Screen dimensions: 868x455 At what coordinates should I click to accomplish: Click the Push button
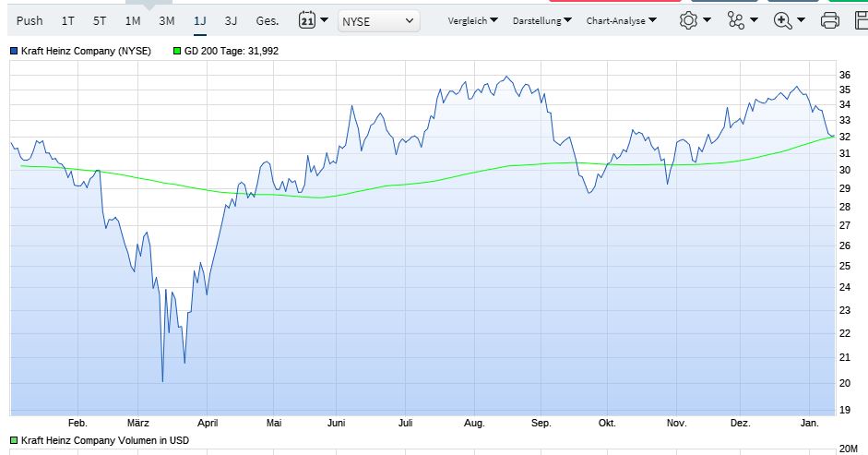pyautogui.click(x=30, y=20)
